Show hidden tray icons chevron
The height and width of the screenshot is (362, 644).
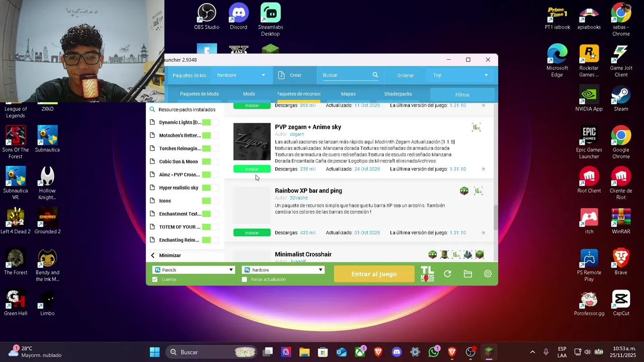[x=532, y=352]
